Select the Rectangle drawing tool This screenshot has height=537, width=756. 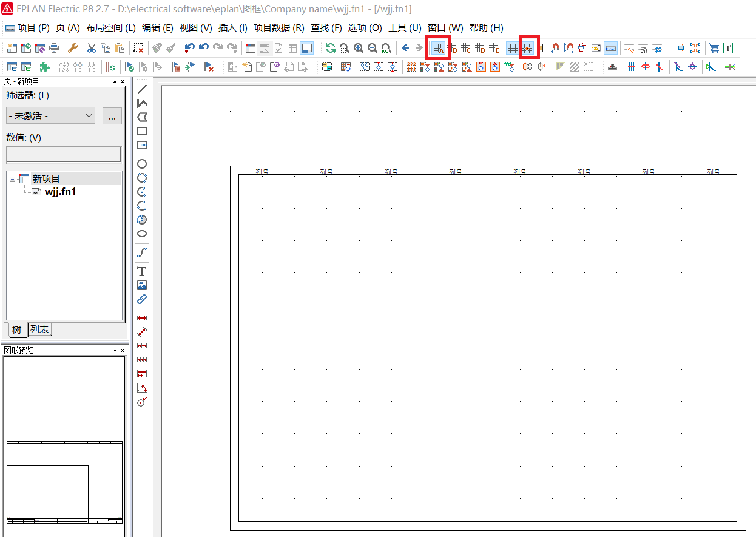point(142,131)
